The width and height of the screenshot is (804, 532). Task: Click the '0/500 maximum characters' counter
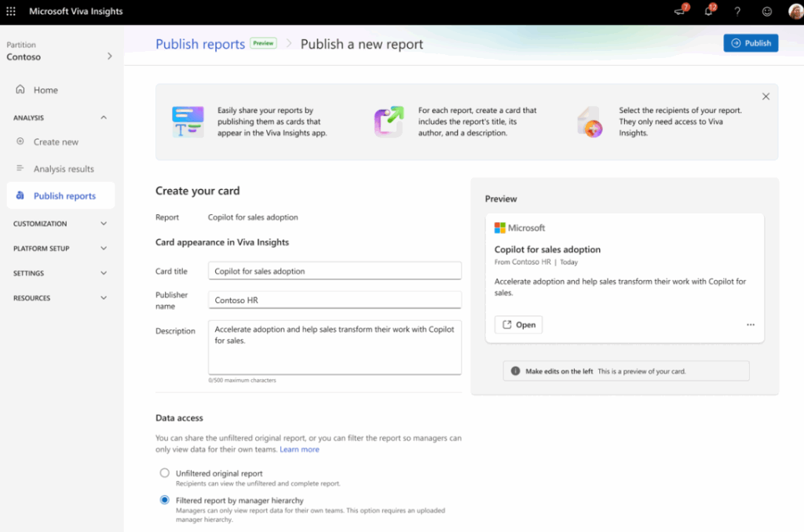click(x=242, y=381)
